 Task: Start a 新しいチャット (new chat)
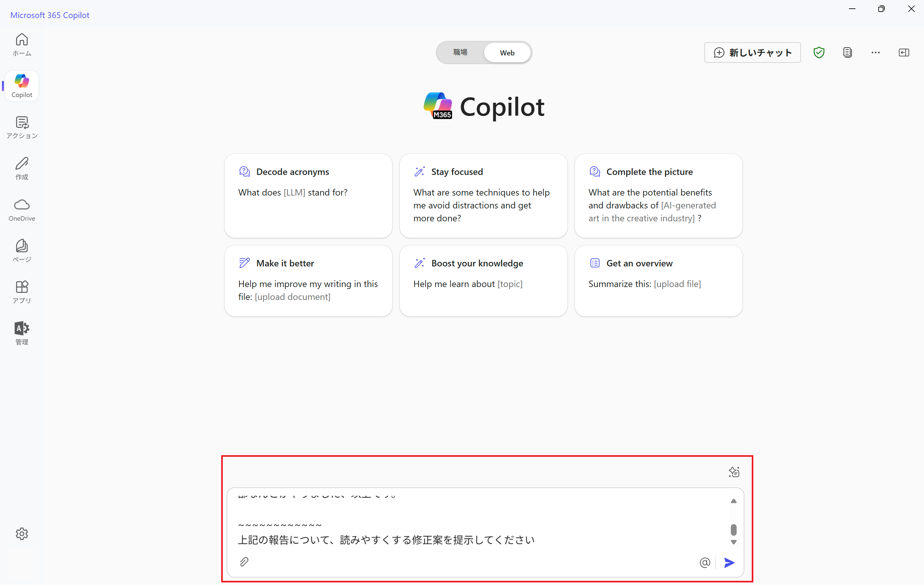pyautogui.click(x=752, y=53)
